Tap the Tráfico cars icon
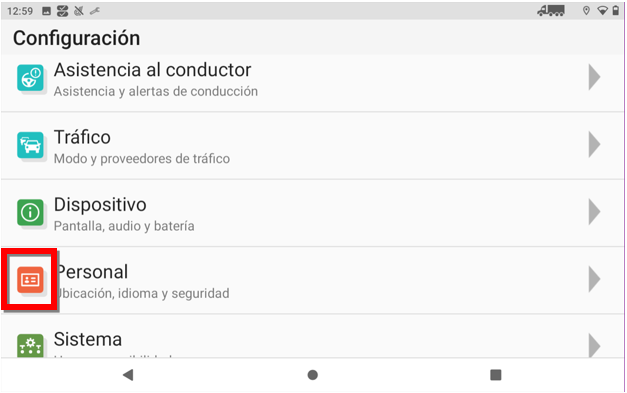The image size is (627, 393). click(30, 146)
